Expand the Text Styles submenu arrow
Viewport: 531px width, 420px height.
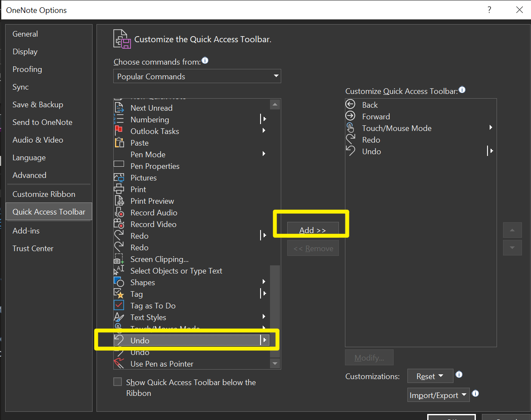coord(264,317)
